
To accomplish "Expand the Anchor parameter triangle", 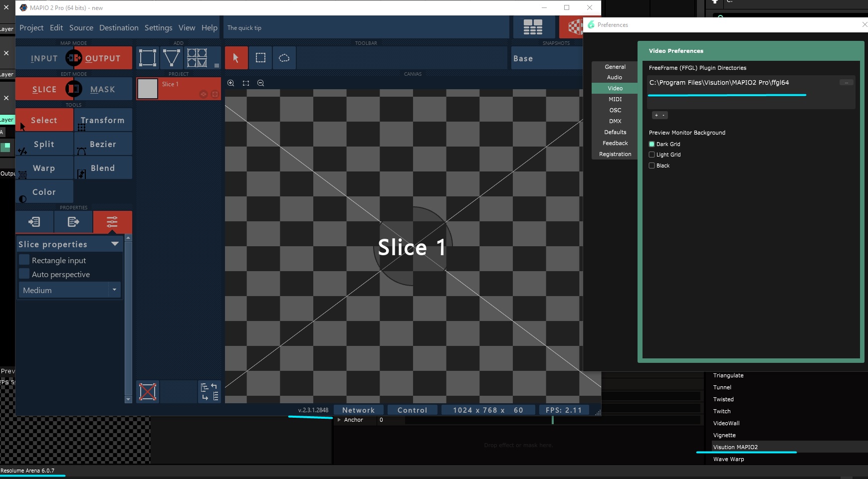I will pyautogui.click(x=339, y=420).
